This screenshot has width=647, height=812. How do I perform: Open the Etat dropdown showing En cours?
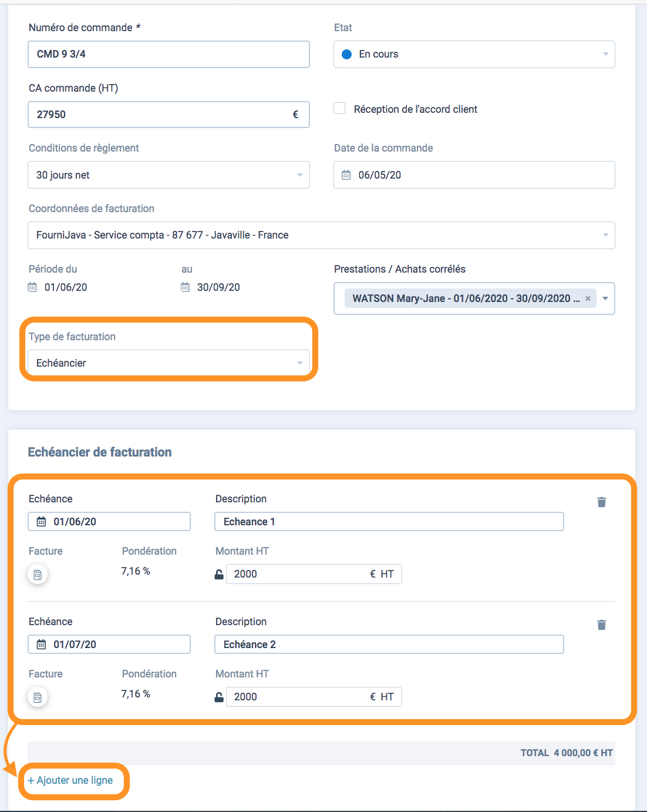click(474, 54)
